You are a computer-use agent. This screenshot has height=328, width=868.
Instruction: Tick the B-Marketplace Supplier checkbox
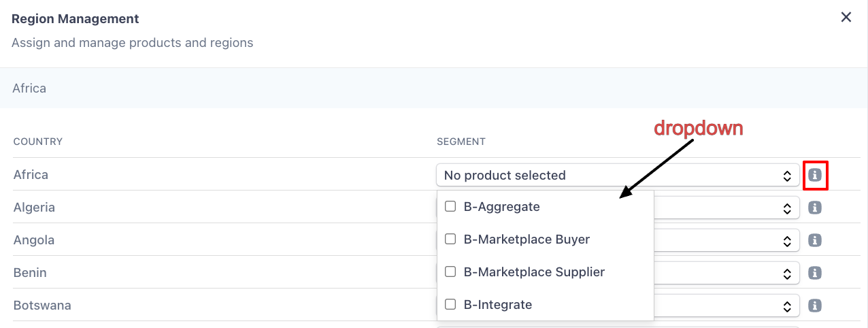[450, 272]
